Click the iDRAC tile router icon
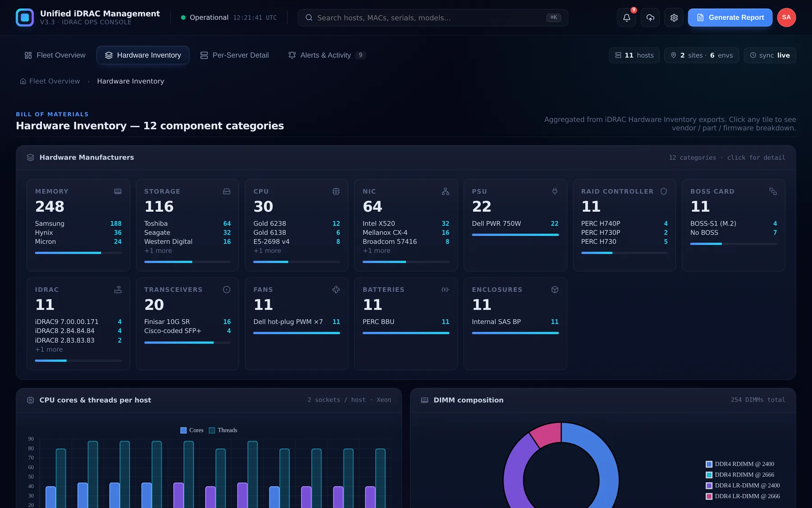 click(x=118, y=289)
